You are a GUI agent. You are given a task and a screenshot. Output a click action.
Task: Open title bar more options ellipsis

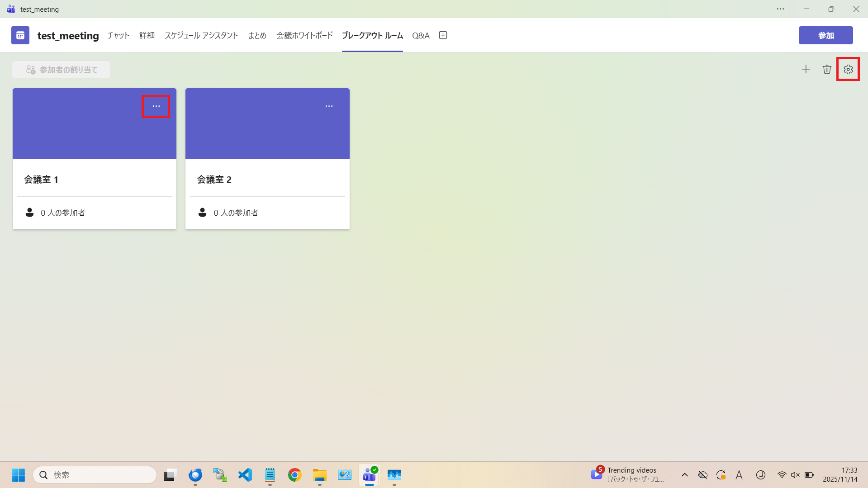(x=780, y=9)
